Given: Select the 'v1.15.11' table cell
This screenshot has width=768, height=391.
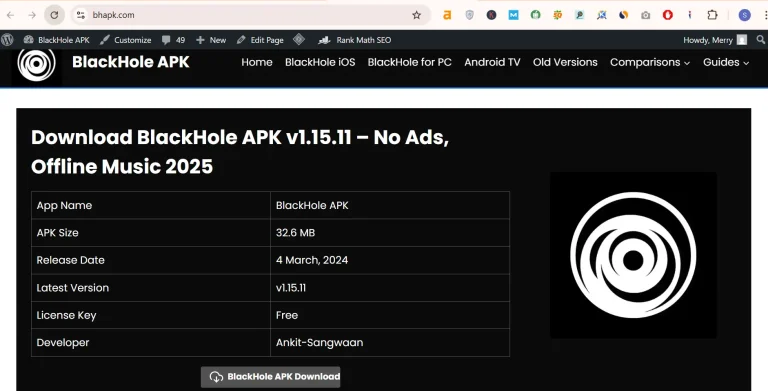Looking at the screenshot, I should [x=390, y=288].
